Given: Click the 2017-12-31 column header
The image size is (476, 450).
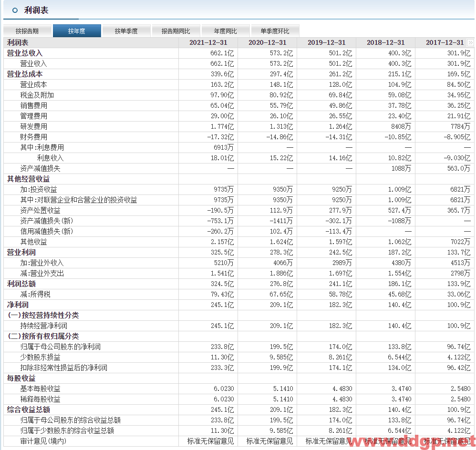Looking at the screenshot, I should point(445,42).
